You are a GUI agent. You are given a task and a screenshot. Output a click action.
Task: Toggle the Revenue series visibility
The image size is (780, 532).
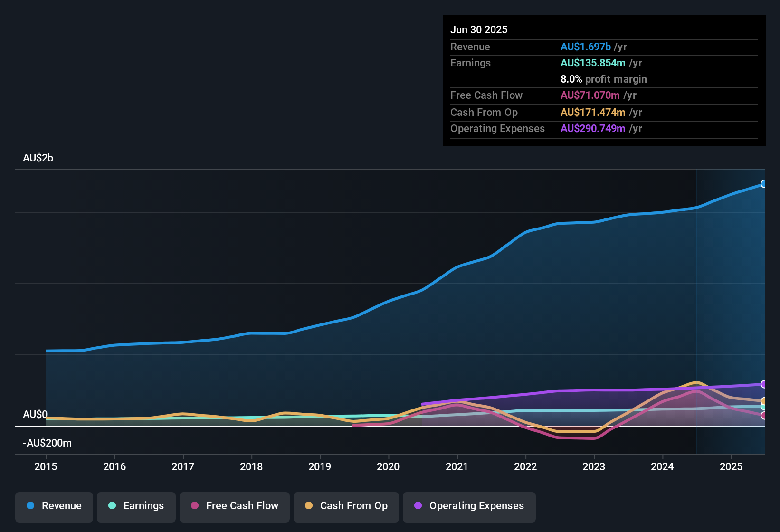(x=54, y=506)
